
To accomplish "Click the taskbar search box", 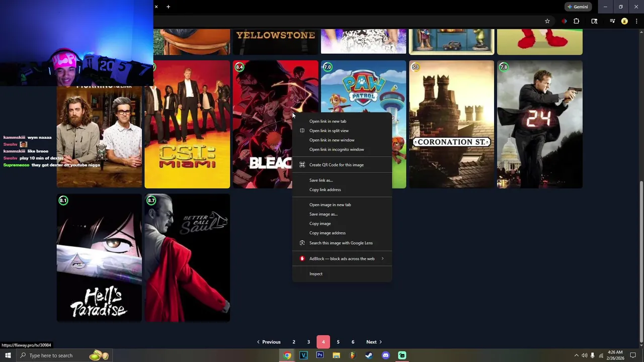I will click(x=64, y=355).
